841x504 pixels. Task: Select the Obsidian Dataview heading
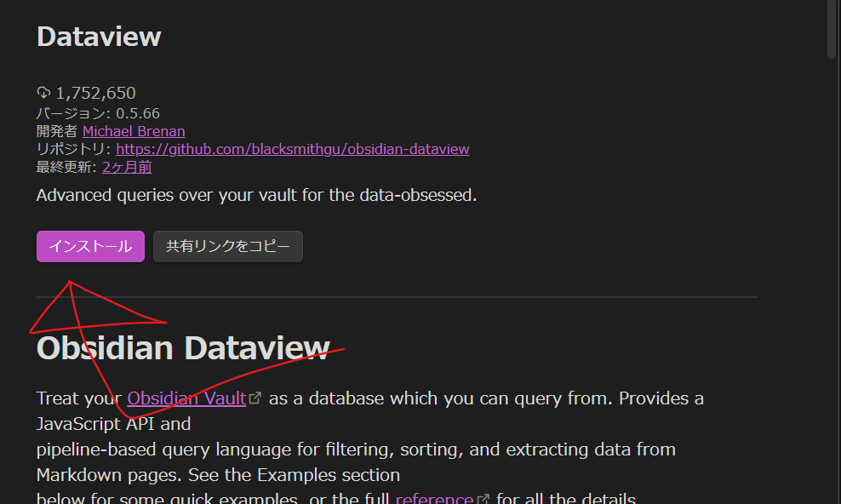pyautogui.click(x=183, y=348)
